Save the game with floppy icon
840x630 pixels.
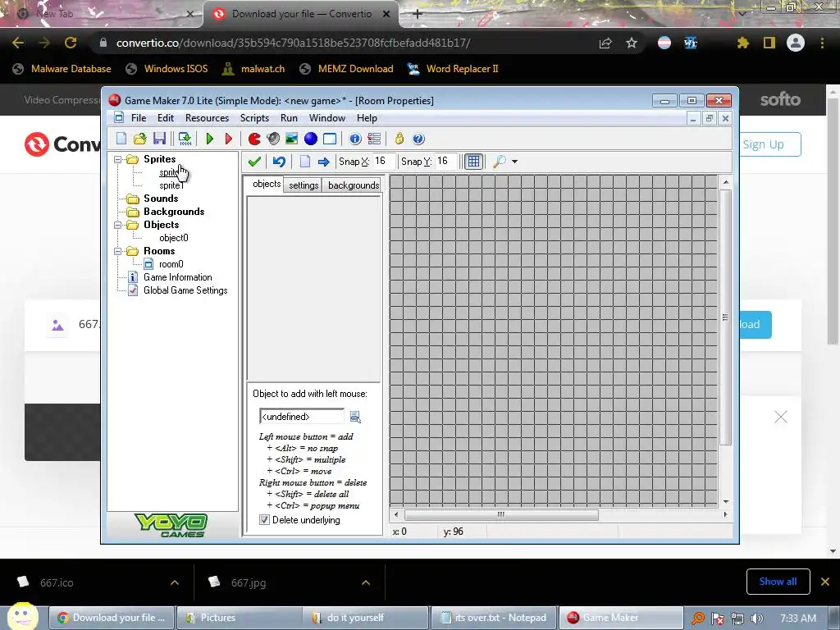click(159, 139)
